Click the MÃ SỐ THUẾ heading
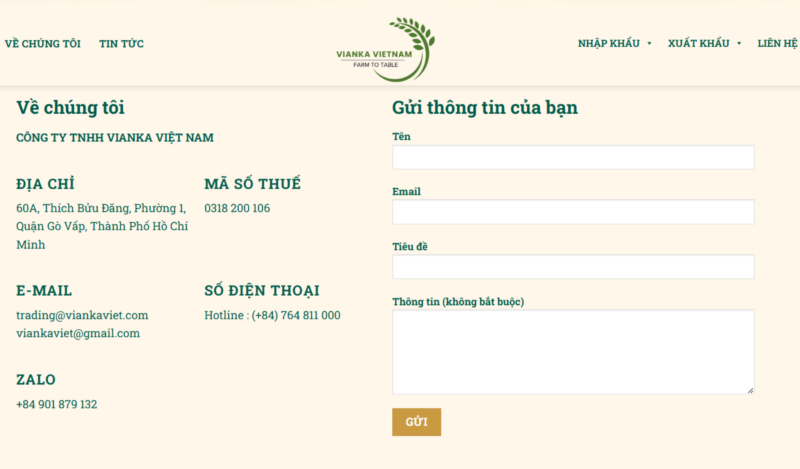The image size is (800, 469). point(253,184)
